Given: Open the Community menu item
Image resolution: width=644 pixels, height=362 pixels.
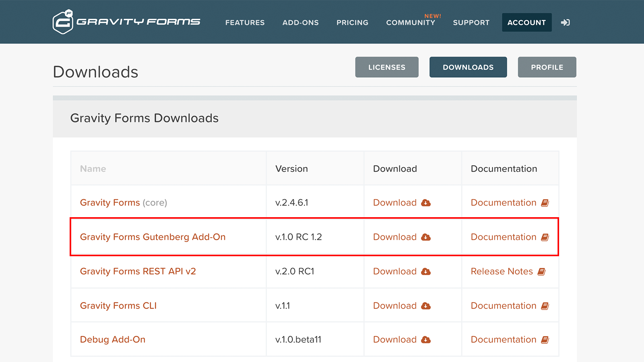Looking at the screenshot, I should click(411, 23).
